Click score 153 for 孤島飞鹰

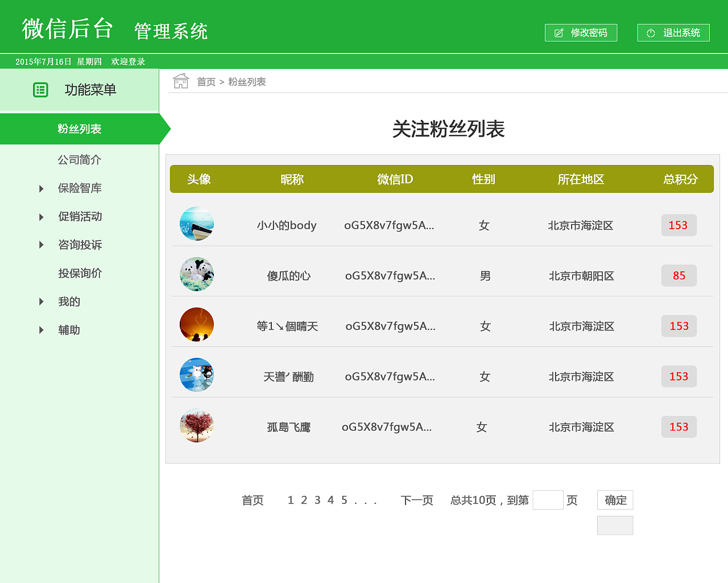click(x=679, y=427)
